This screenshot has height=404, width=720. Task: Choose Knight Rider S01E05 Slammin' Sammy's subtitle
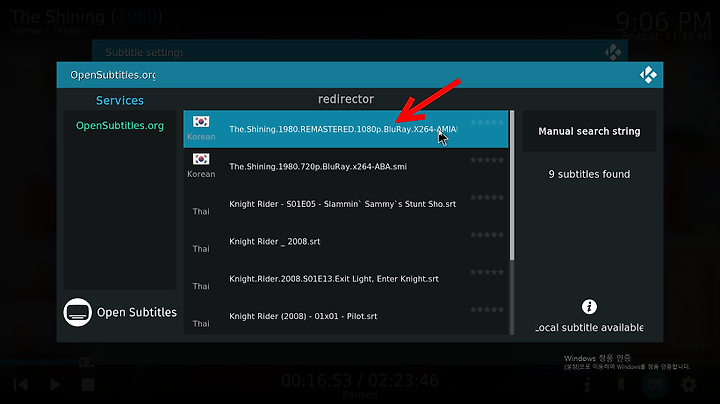click(x=345, y=204)
